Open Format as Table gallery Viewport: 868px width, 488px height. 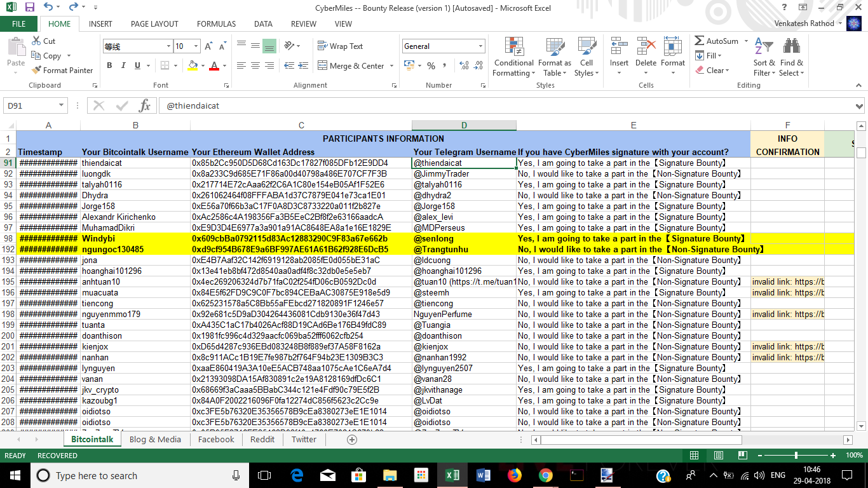(x=554, y=57)
